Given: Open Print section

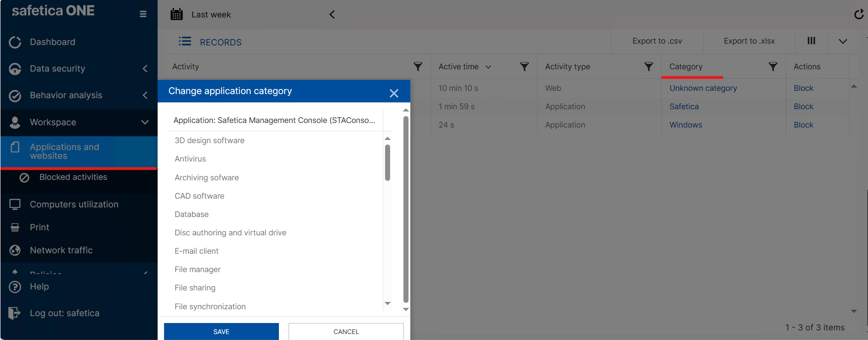Looking at the screenshot, I should coord(40,227).
